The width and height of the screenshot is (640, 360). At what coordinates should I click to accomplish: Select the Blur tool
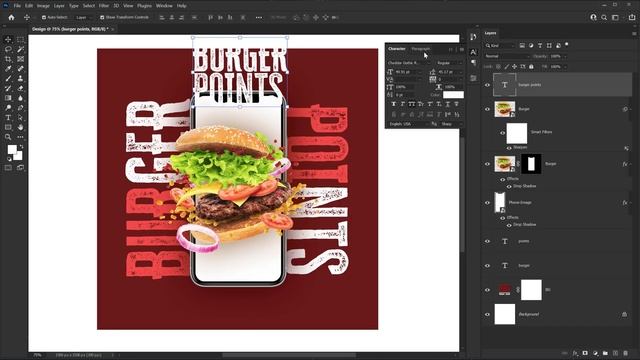[x=20, y=98]
